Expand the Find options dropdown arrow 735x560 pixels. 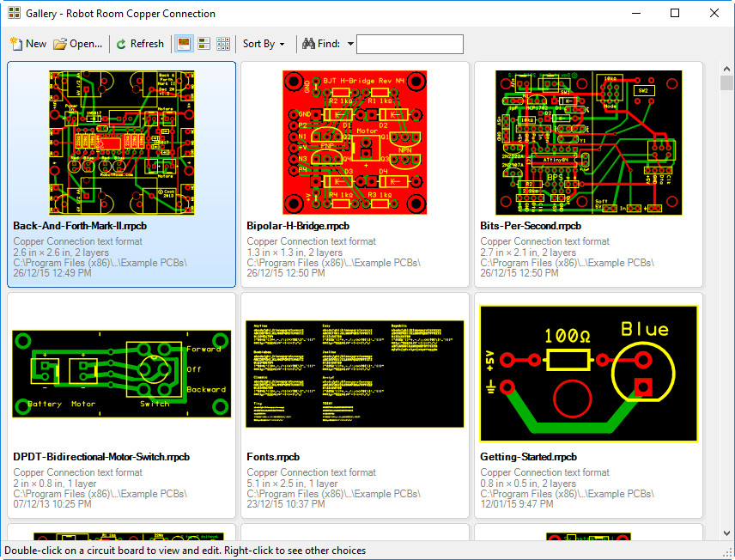349,43
